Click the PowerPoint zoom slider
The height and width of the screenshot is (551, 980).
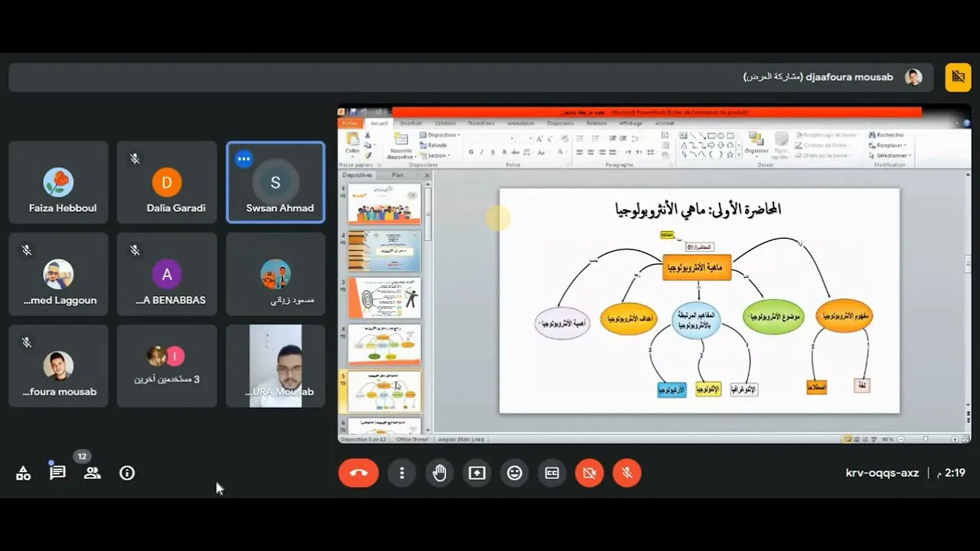click(926, 439)
